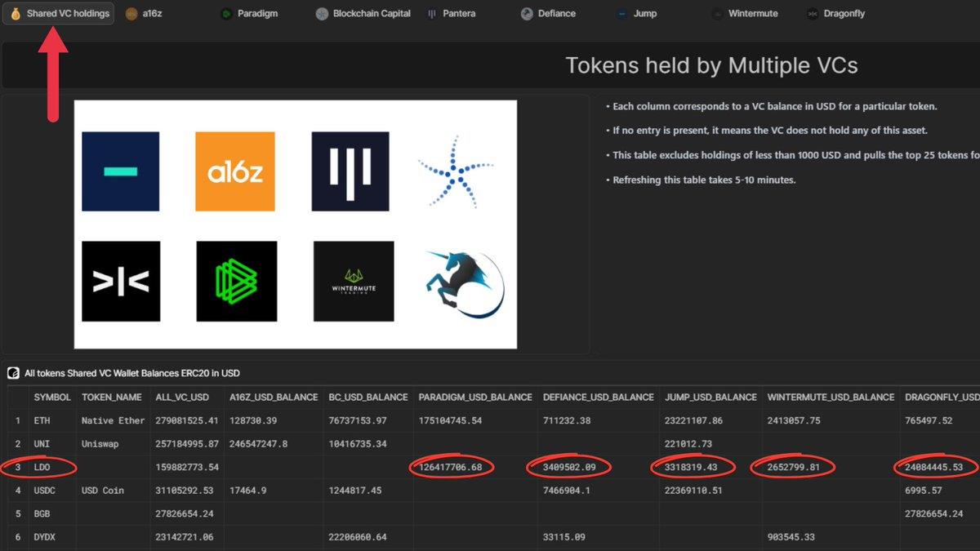Select the value 24084445.53 in LDO row

(x=935, y=467)
